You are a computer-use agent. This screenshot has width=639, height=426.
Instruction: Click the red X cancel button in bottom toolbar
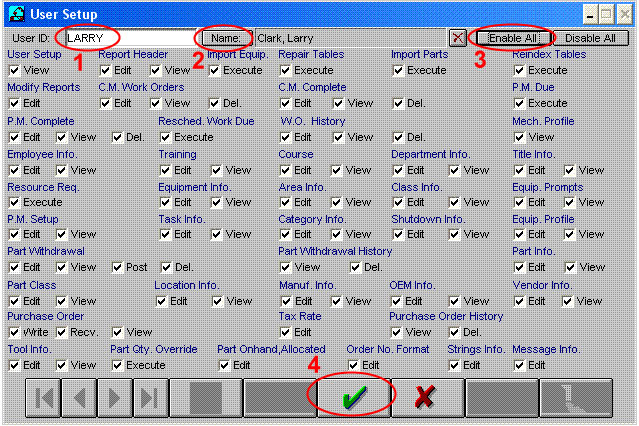[x=427, y=398]
